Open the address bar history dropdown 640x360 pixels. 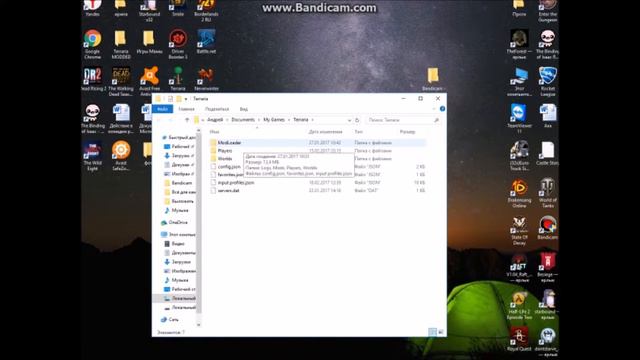349,120
